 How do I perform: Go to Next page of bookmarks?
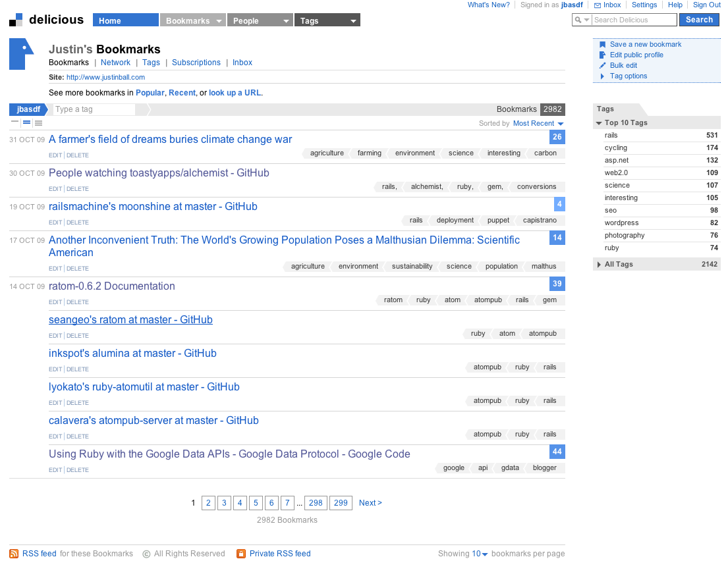[370, 503]
